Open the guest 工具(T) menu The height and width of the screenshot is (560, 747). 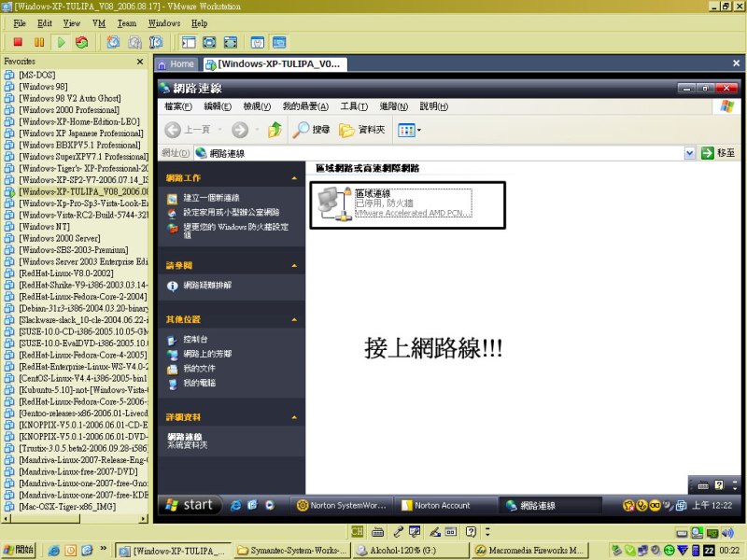[354, 106]
